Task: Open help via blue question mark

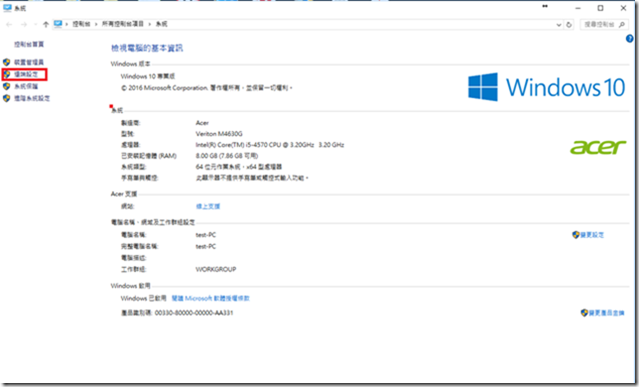Action: tap(630, 39)
